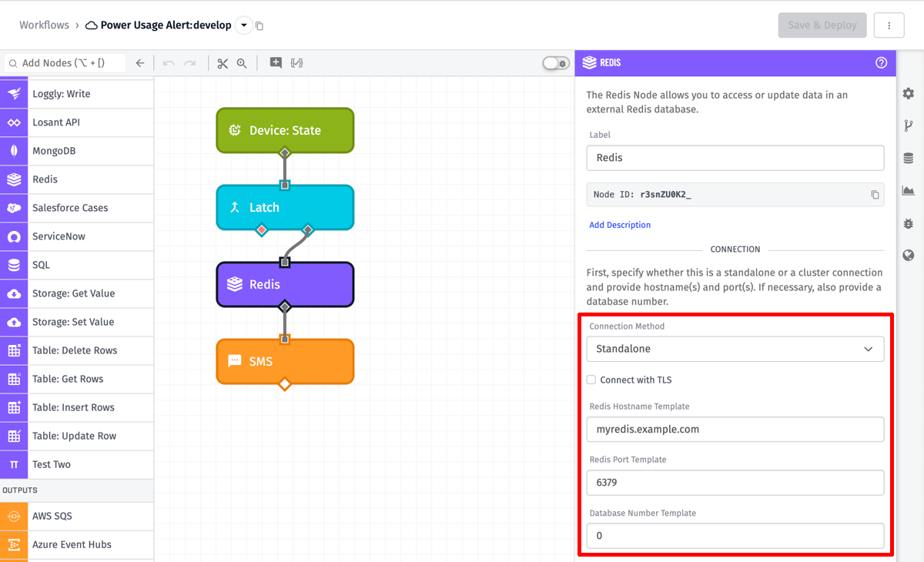Select the scissors cut tool
Screen dimensions: 924x562
tap(223, 63)
